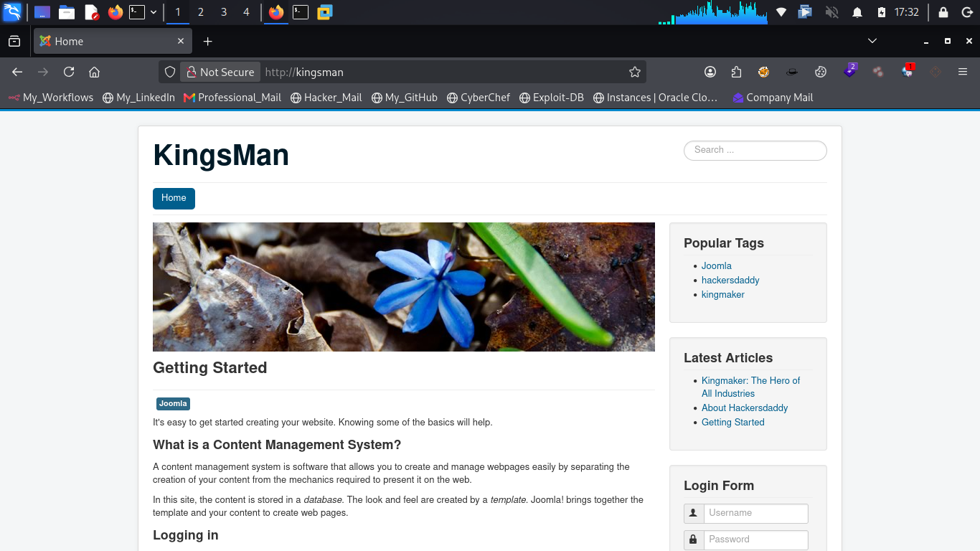This screenshot has width=980, height=551.
Task: Select workspace 1
Action: coord(178,12)
